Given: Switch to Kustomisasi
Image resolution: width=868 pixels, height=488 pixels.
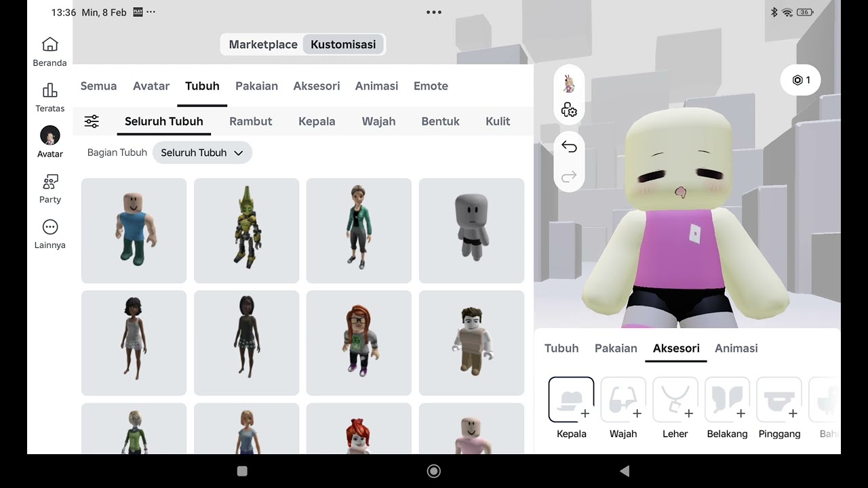Looking at the screenshot, I should pyautogui.click(x=343, y=45).
